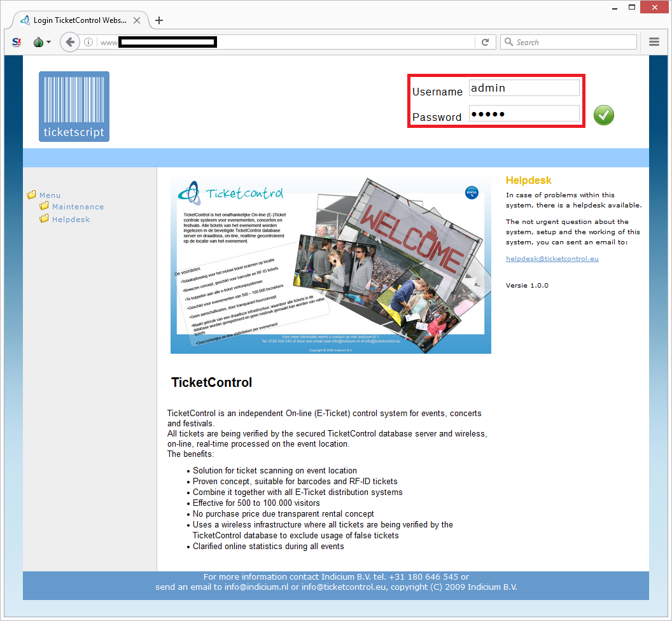Click the green checkmark login button
The image size is (672, 621).
click(x=603, y=115)
